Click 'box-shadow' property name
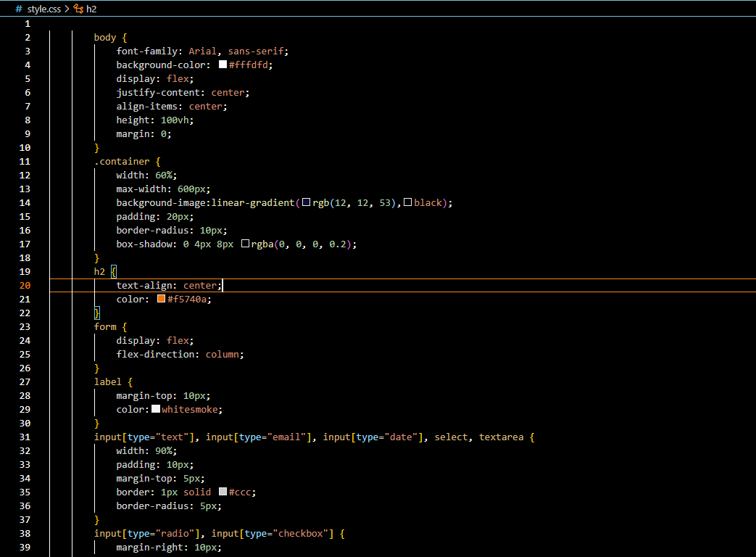 pos(144,244)
